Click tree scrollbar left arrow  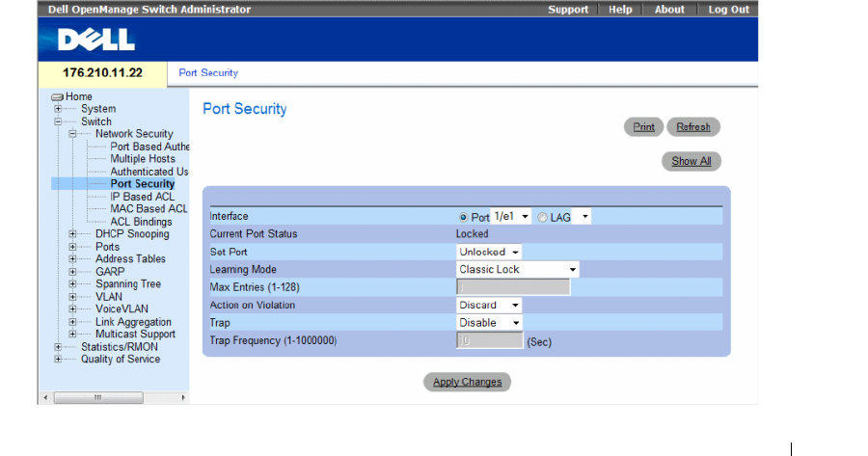(45, 397)
